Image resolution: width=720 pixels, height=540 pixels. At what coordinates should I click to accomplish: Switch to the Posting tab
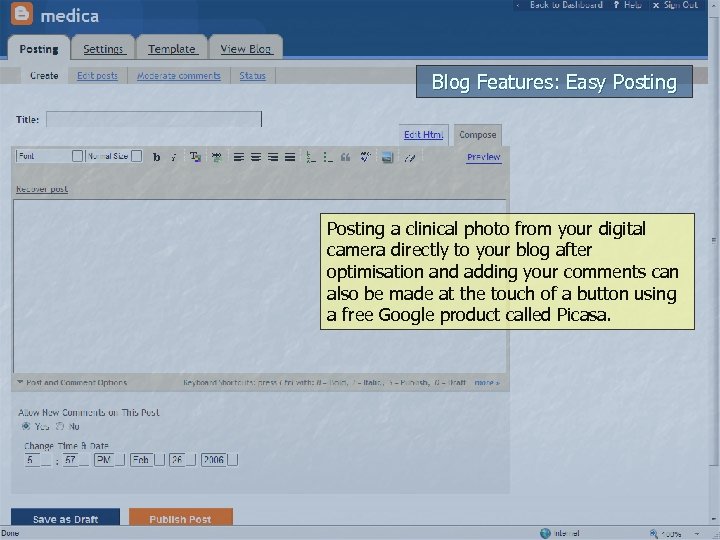coord(39,49)
